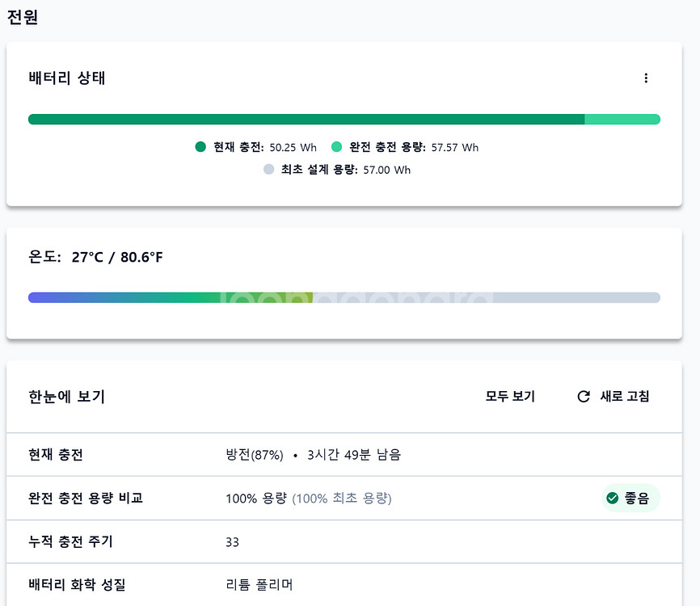Select the 배터리 화학 성질 row label
This screenshot has height=606, width=700.
coord(77,584)
